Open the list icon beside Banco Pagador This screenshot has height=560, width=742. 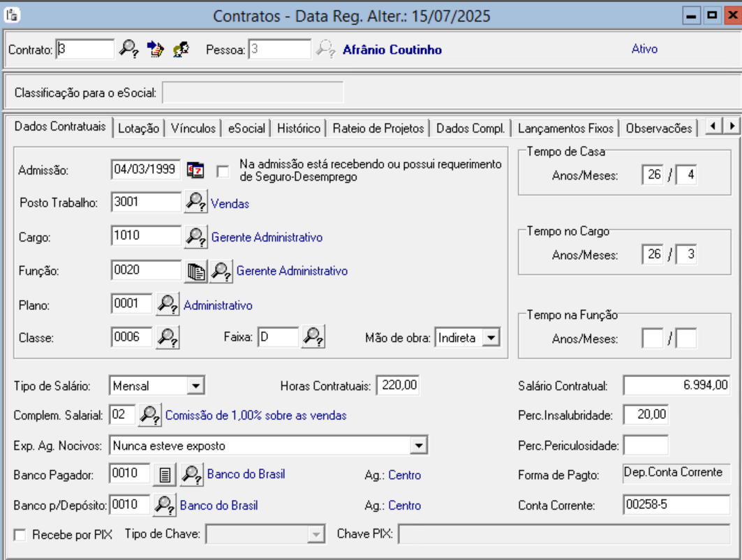(164, 475)
